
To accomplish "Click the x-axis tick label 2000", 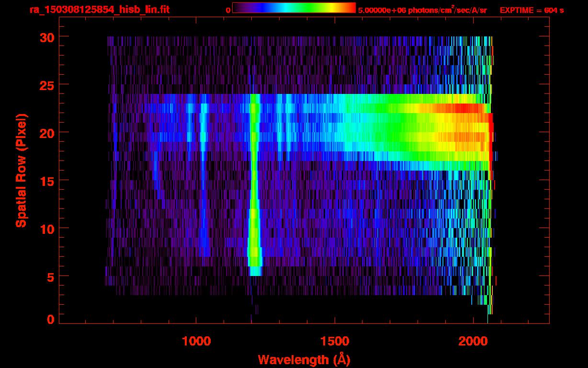I will point(474,342).
